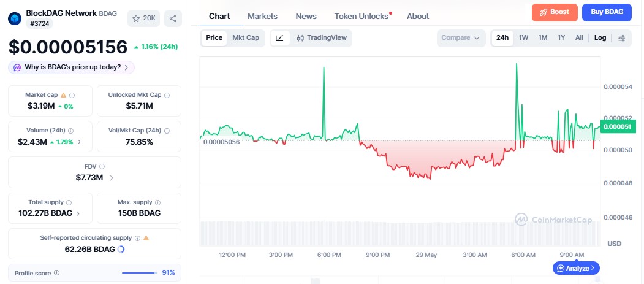644x284 pixels.
Task: Expand FDV details chevron
Action: pyautogui.click(x=112, y=178)
